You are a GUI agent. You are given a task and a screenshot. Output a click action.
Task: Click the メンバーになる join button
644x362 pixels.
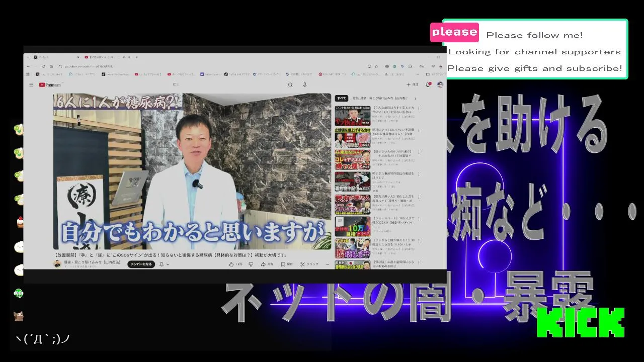click(x=141, y=264)
